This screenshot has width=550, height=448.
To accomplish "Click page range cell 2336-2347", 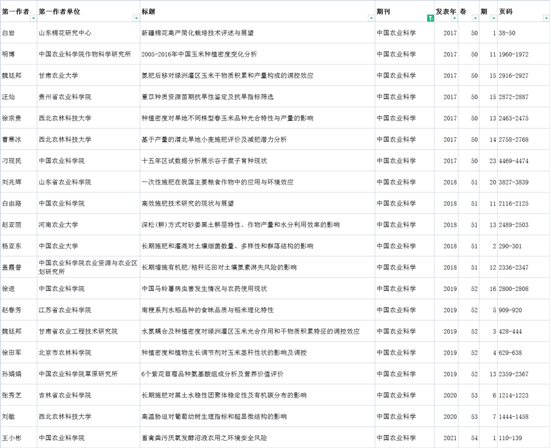I will tap(523, 267).
